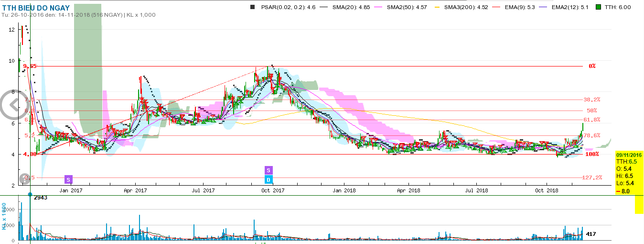Viewport: 644px width, 244px height.
Task: Click the 38.2% Fibonacci level label
Action: click(x=591, y=100)
